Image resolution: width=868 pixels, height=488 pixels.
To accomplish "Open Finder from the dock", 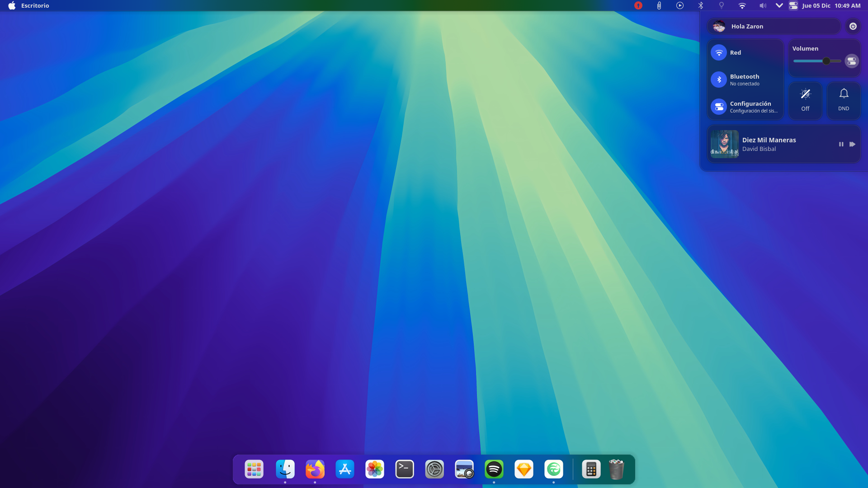I will 285,469.
